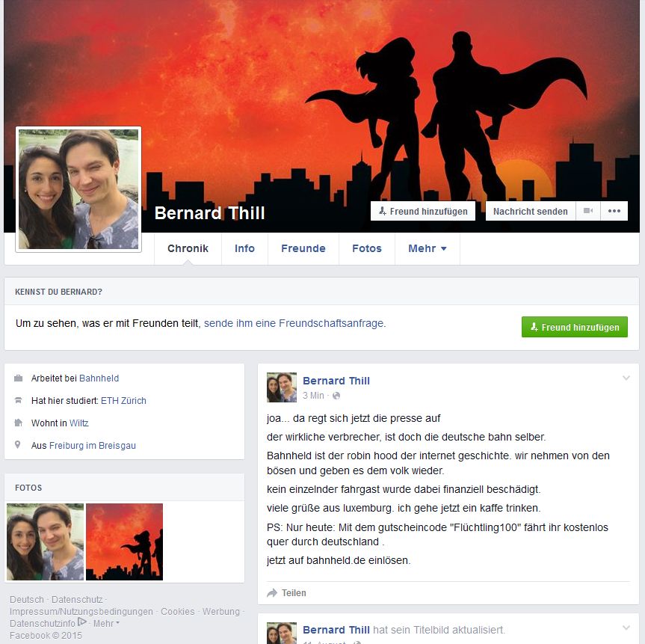Open the three-dots more actions button

click(614, 211)
